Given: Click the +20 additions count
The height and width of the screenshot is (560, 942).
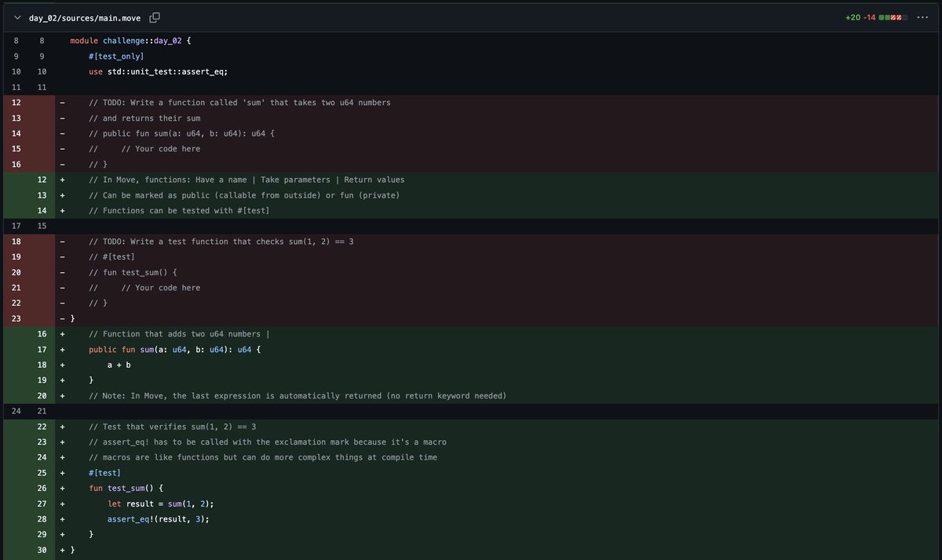Looking at the screenshot, I should tap(853, 17).
